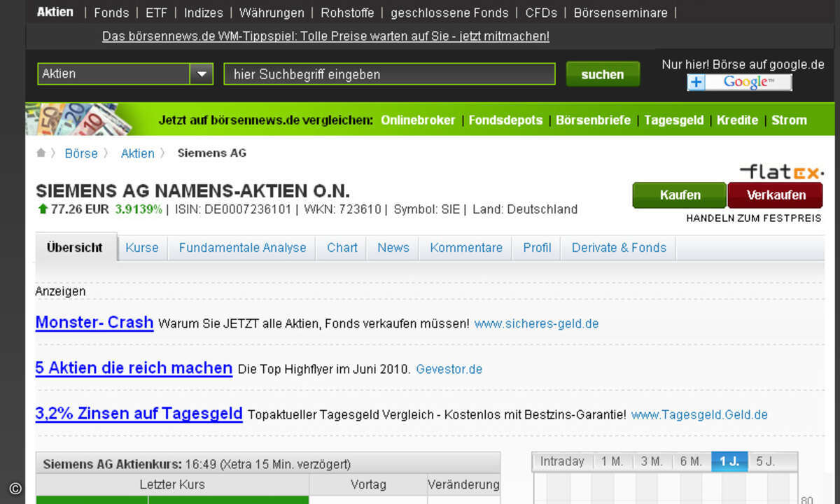Image resolution: width=840 pixels, height=504 pixels.
Task: Visit www.sicheres-geld.de link
Action: tap(536, 324)
